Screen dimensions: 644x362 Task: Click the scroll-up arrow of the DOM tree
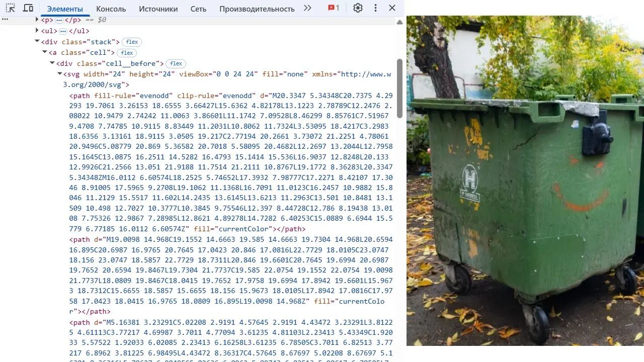(x=400, y=22)
